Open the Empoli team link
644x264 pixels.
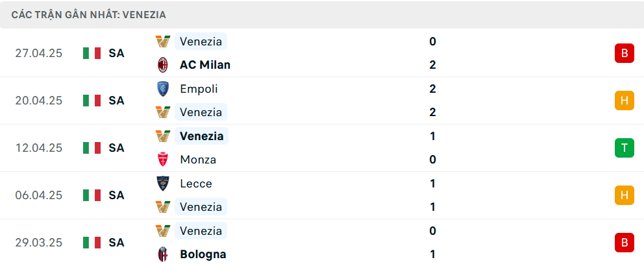[199, 89]
